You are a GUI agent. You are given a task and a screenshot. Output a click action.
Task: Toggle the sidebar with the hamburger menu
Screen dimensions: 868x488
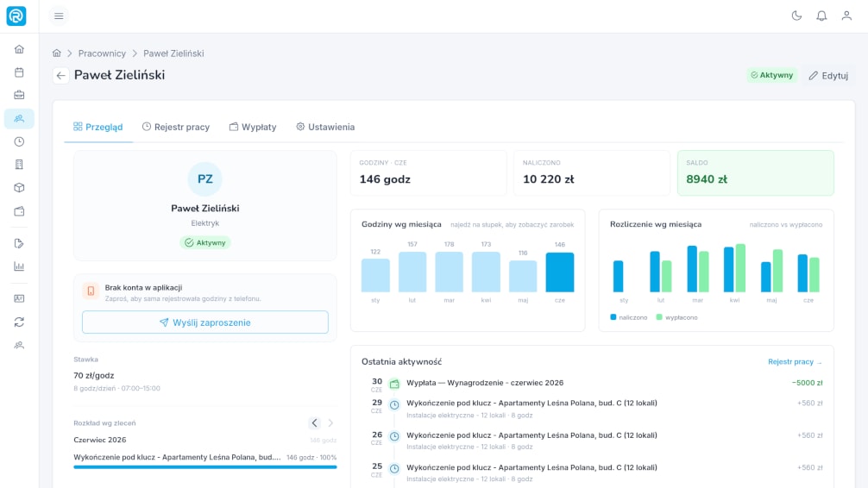tap(59, 16)
